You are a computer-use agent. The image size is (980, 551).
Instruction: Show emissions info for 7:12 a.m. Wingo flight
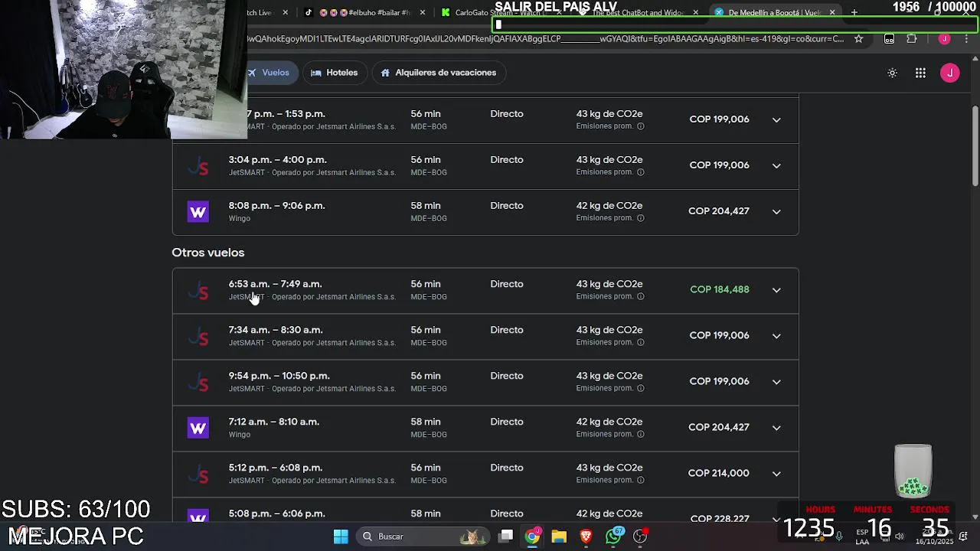[641, 434]
